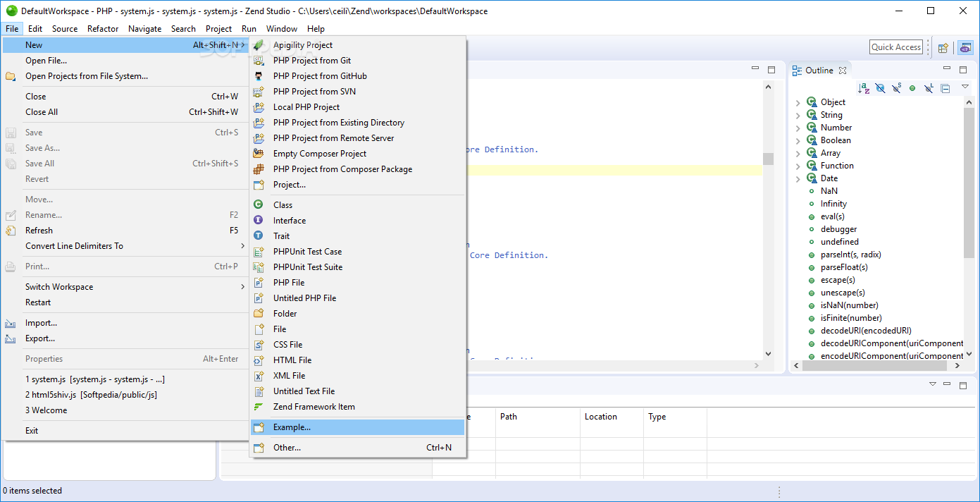Image resolution: width=980 pixels, height=502 pixels.
Task: Click the Apigility Project icon
Action: click(259, 45)
